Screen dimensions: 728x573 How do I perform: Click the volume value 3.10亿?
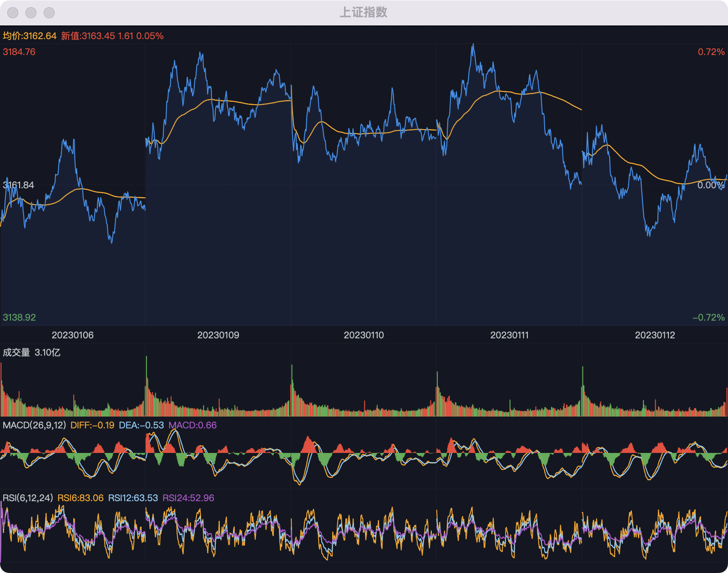47,352
